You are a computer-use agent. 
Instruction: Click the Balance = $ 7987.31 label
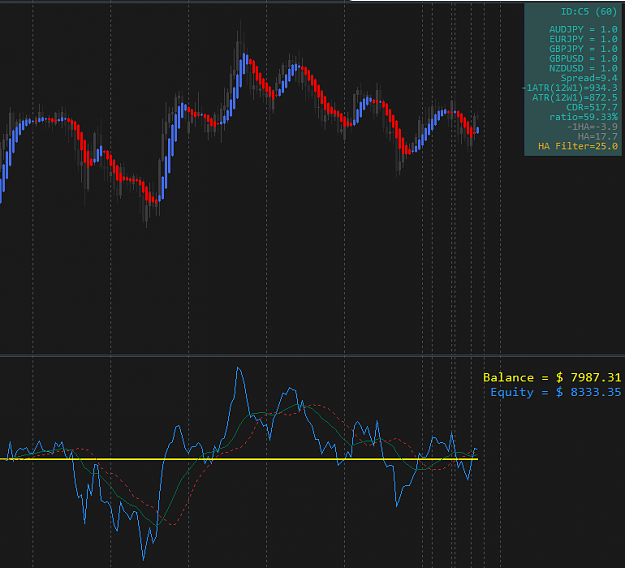point(552,377)
